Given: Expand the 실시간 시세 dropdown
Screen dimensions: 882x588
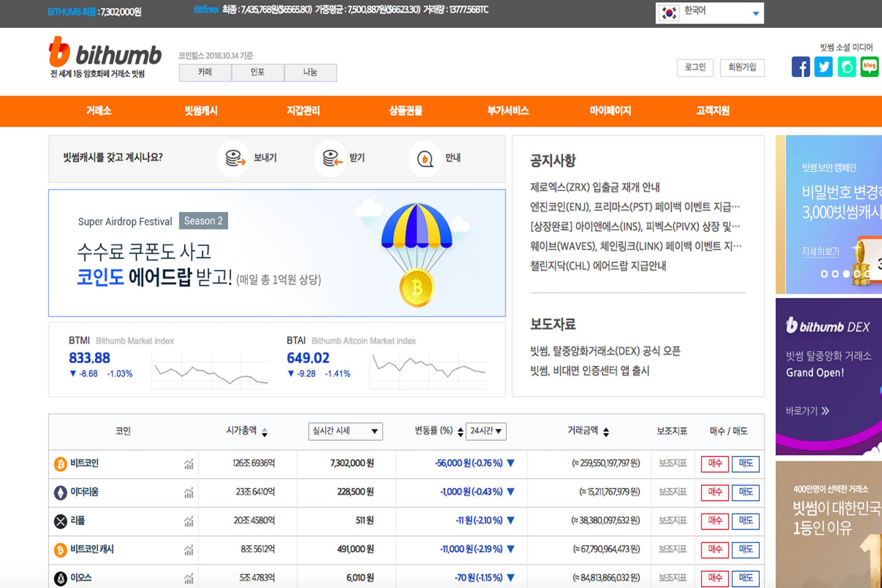Looking at the screenshot, I should pyautogui.click(x=345, y=431).
